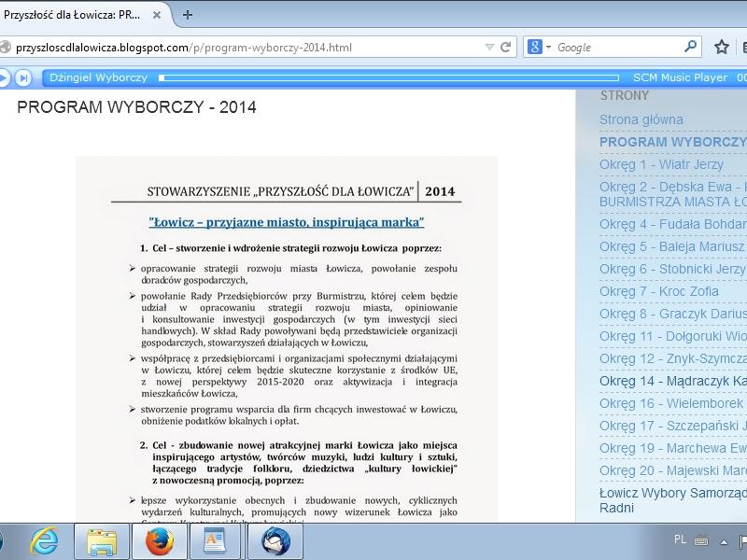Play the Dżingiel Wyborczy track

point(4,77)
